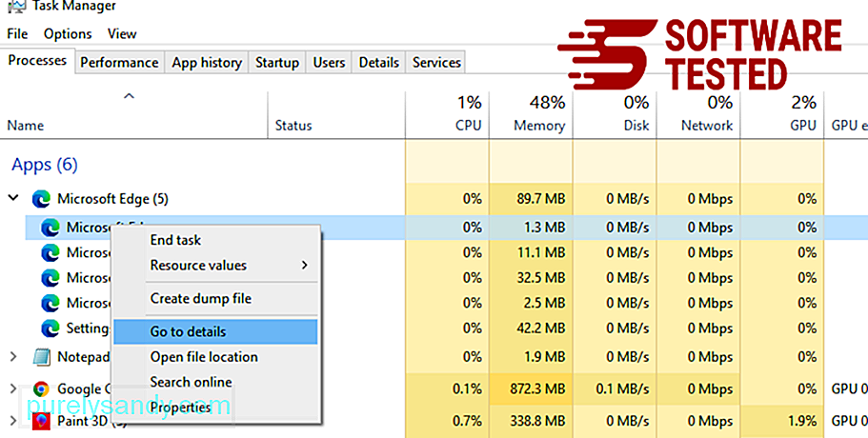Switch to the Performance tab
The width and height of the screenshot is (868, 438).
coord(119,63)
